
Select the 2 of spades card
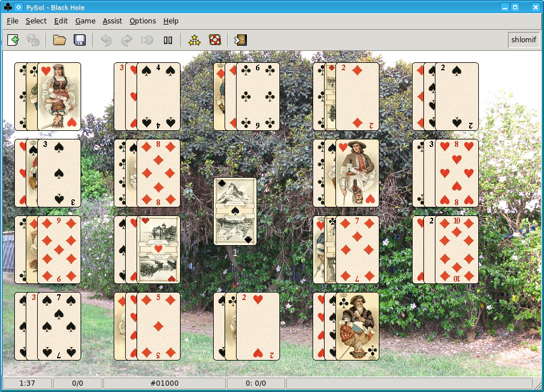click(x=457, y=97)
